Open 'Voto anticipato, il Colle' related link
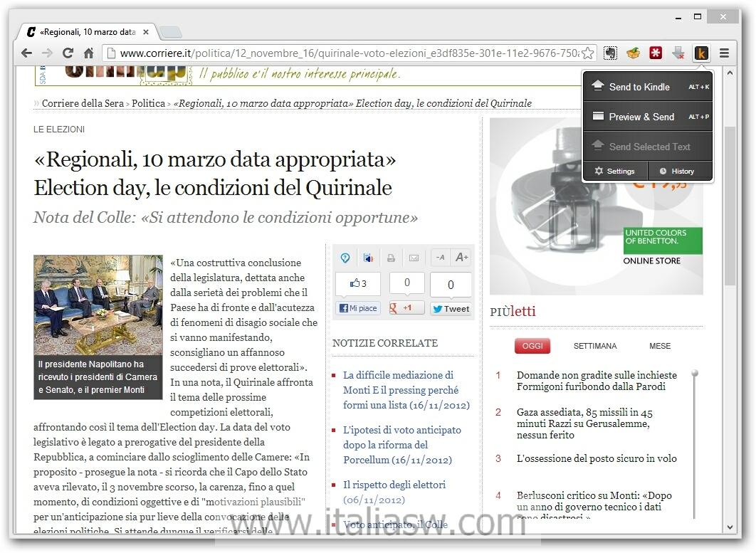The width and height of the screenshot is (756, 553). tap(395, 525)
